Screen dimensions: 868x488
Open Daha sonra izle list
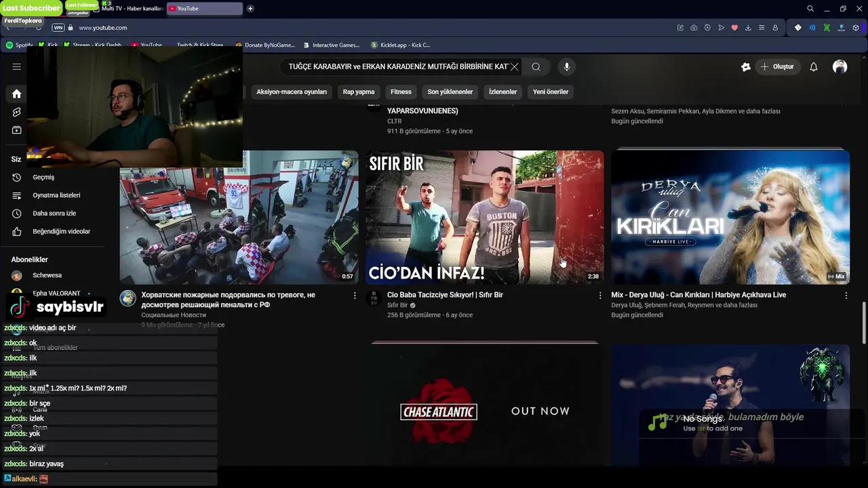click(x=54, y=213)
